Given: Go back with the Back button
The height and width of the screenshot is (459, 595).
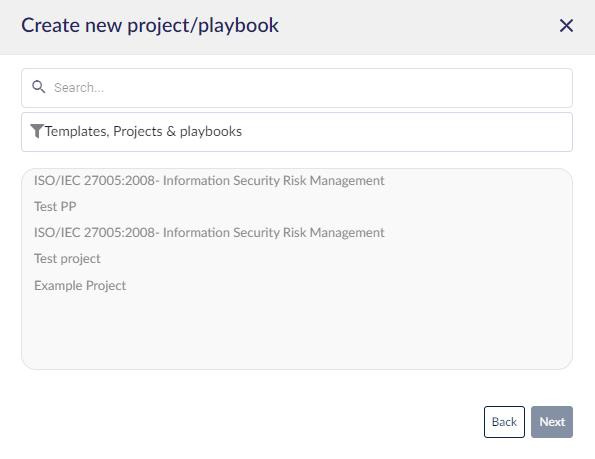Looking at the screenshot, I should [x=504, y=422].
